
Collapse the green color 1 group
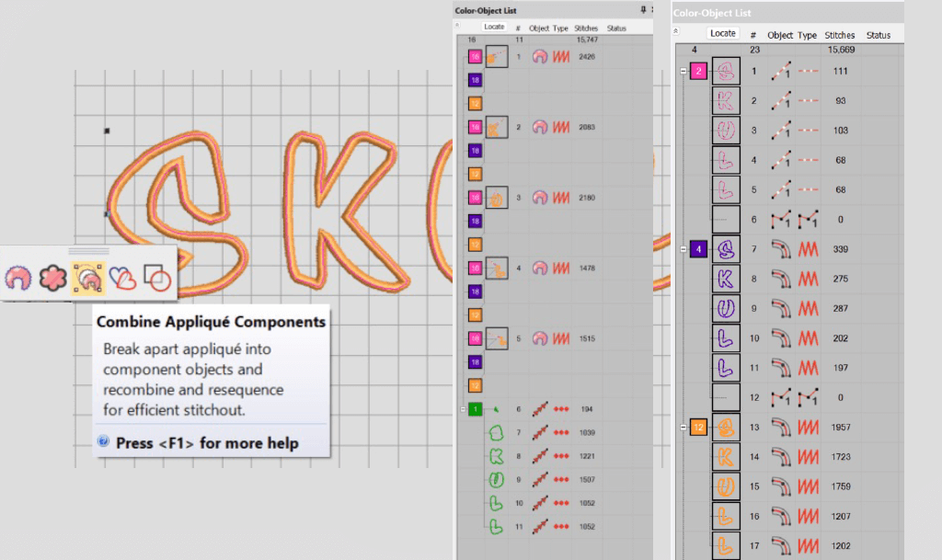click(463, 409)
